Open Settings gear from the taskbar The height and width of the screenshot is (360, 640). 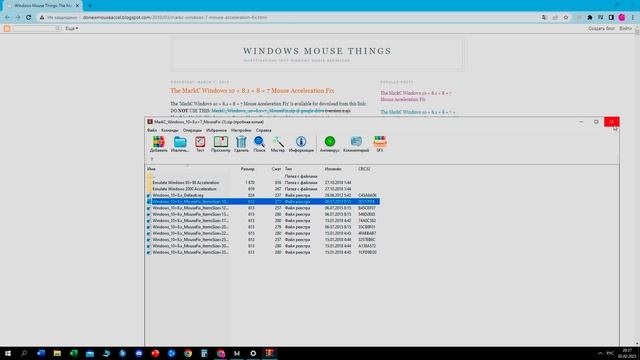tap(253, 353)
